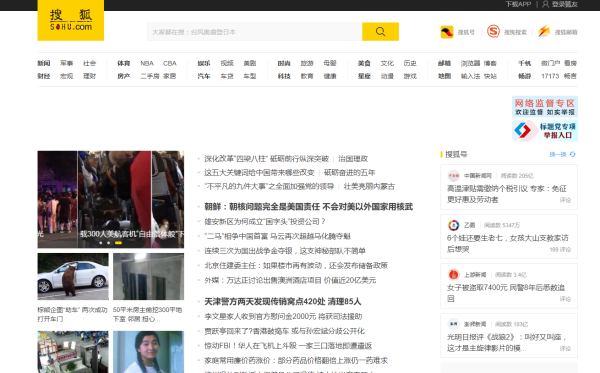Click 下载APP in the top bar
The image size is (600, 373).
[518, 4]
